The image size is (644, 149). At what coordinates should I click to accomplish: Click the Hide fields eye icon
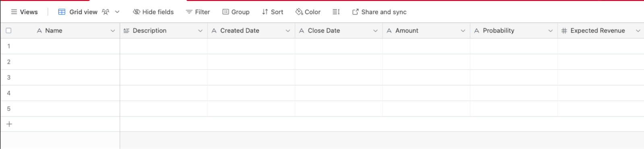pyautogui.click(x=136, y=12)
